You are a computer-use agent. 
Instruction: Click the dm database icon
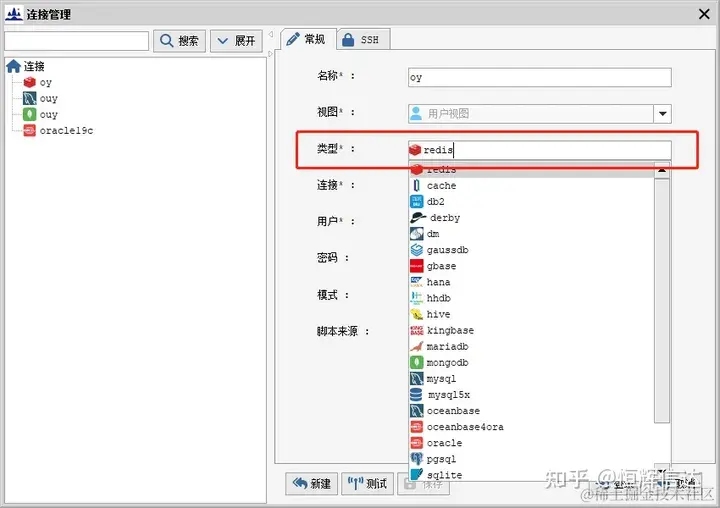pyautogui.click(x=416, y=234)
